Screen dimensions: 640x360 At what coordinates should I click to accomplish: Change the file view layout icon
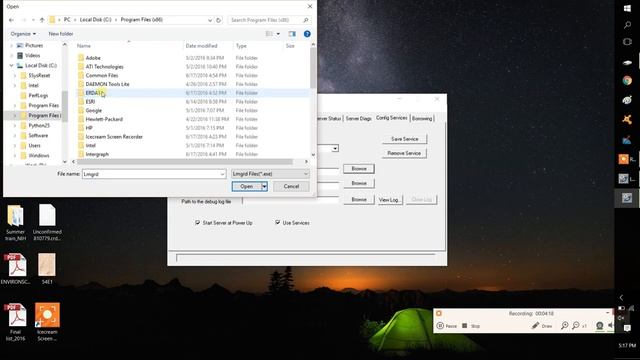(x=269, y=34)
